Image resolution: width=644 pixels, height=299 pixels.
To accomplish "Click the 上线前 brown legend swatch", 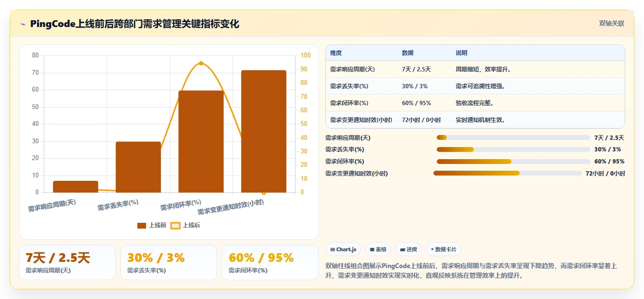I will 142,225.
